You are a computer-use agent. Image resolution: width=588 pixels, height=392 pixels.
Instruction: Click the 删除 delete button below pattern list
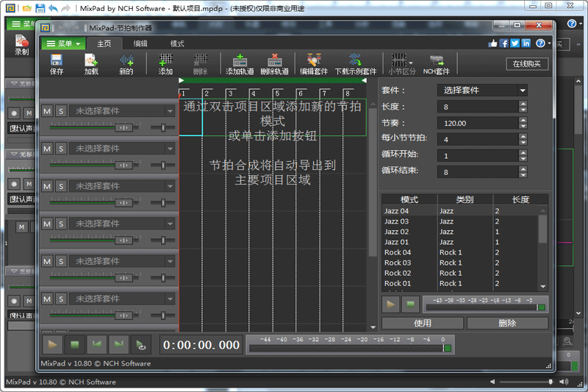(507, 323)
